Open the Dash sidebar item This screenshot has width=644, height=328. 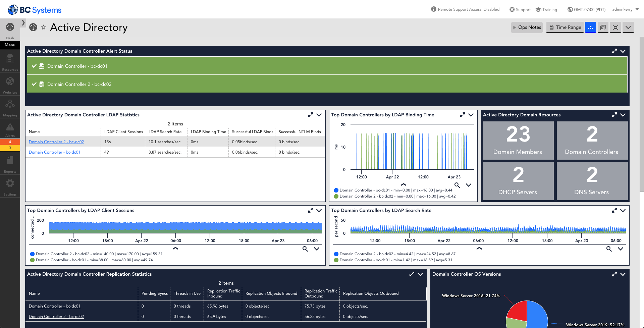[x=10, y=31]
